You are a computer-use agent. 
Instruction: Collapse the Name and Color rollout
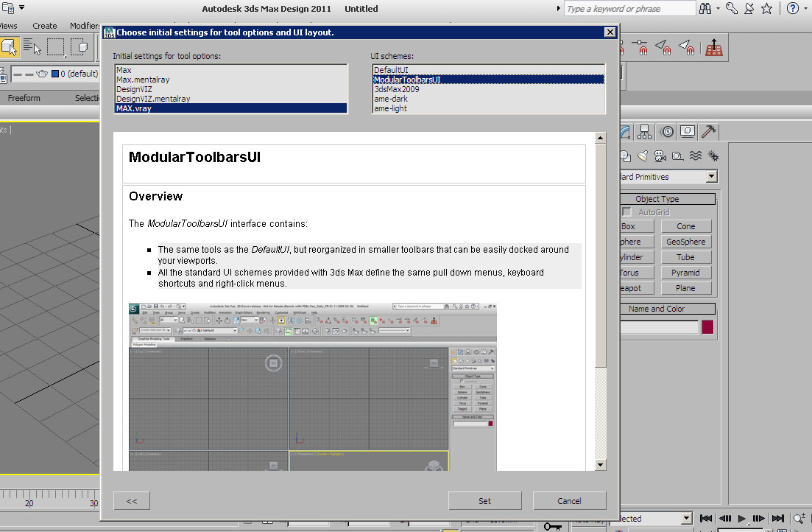[x=668, y=309]
